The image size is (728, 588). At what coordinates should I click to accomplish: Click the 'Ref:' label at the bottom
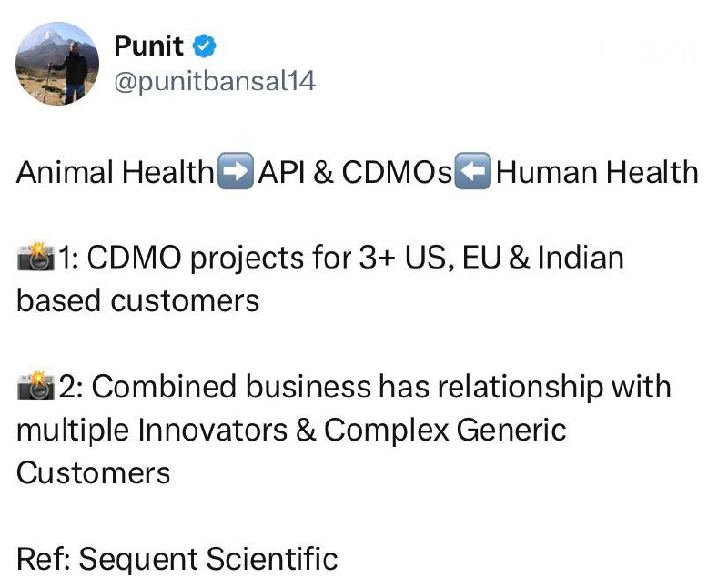click(44, 558)
